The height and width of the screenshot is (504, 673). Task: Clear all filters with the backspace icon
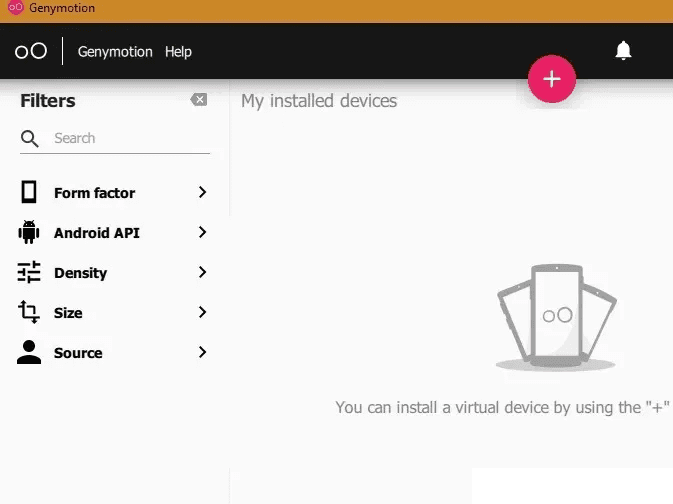pos(199,100)
